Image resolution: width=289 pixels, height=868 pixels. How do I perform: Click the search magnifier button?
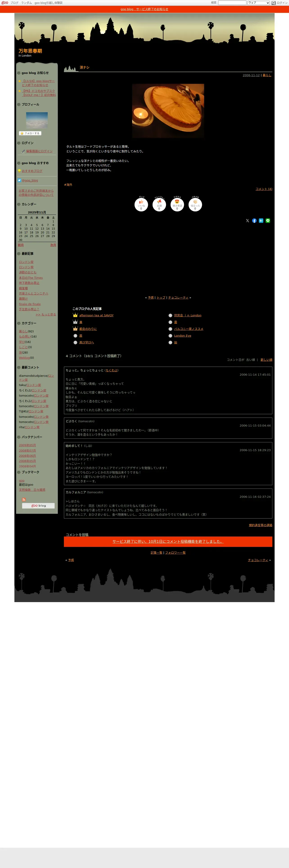click(273, 3)
